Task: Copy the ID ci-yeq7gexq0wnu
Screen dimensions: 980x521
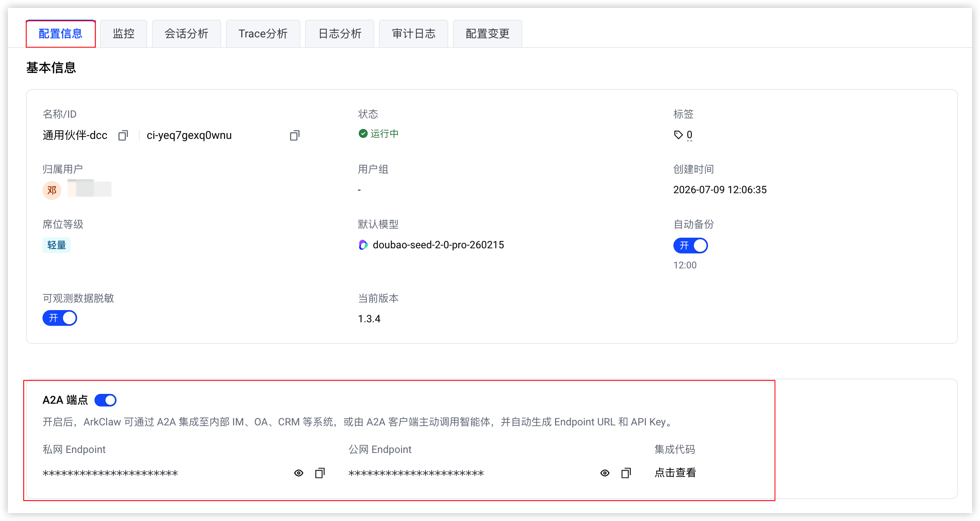Action: (295, 136)
